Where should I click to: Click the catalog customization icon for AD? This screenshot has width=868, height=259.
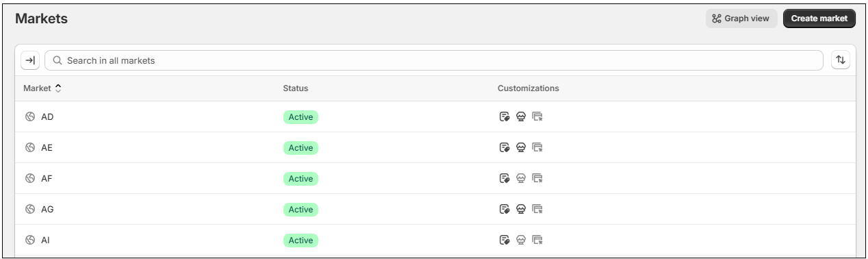pyautogui.click(x=505, y=116)
